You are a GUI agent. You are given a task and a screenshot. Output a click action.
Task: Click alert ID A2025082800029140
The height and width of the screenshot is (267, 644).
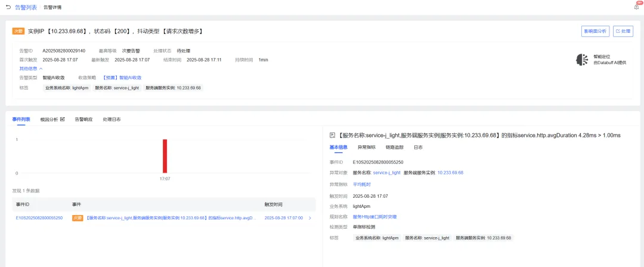pyautogui.click(x=64, y=51)
